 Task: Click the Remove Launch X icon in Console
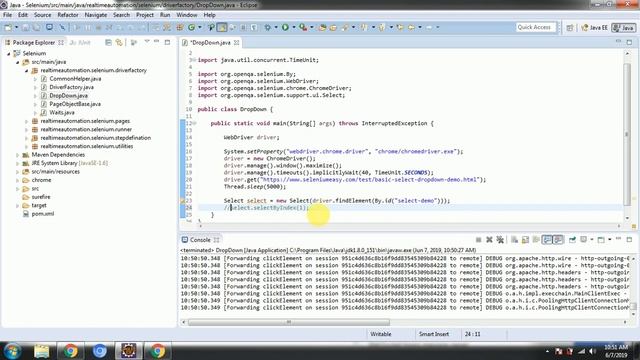pyautogui.click(x=489, y=240)
